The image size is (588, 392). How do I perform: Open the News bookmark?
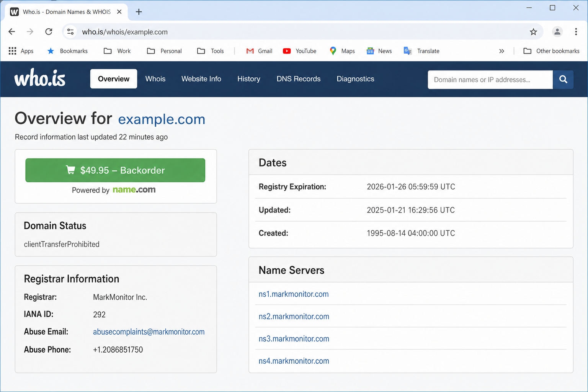[x=379, y=51]
